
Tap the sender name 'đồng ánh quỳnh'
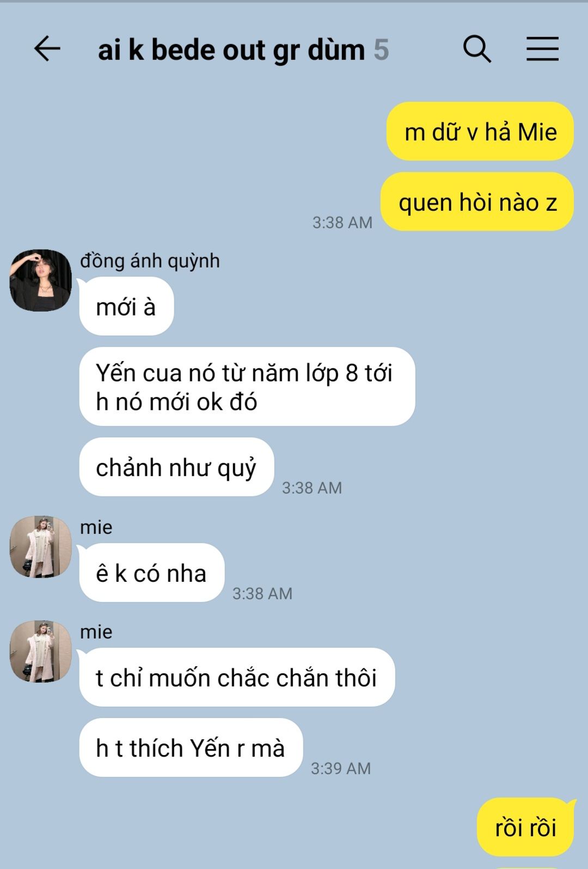150,261
